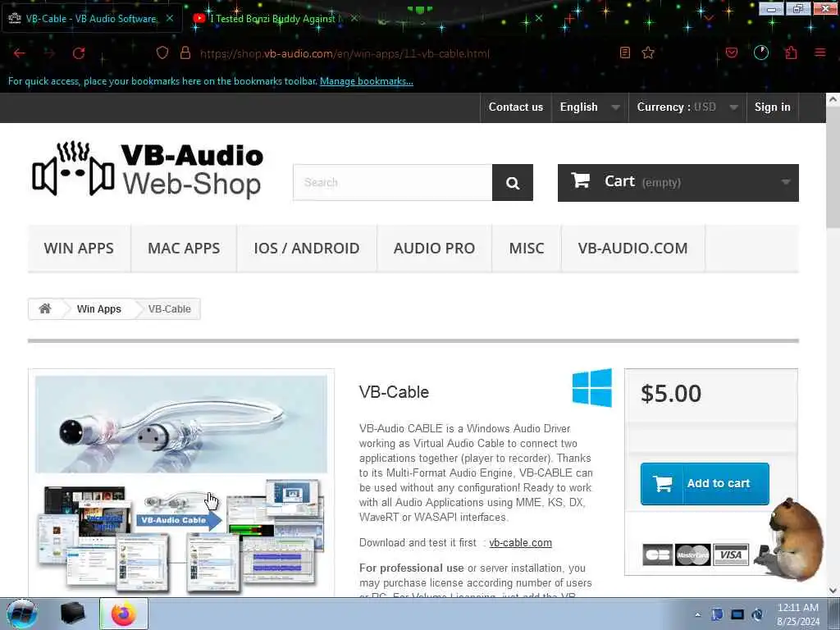This screenshot has height=630, width=840.
Task: Switch to the I Tested Bonzi Buddy tab
Action: 273,18
